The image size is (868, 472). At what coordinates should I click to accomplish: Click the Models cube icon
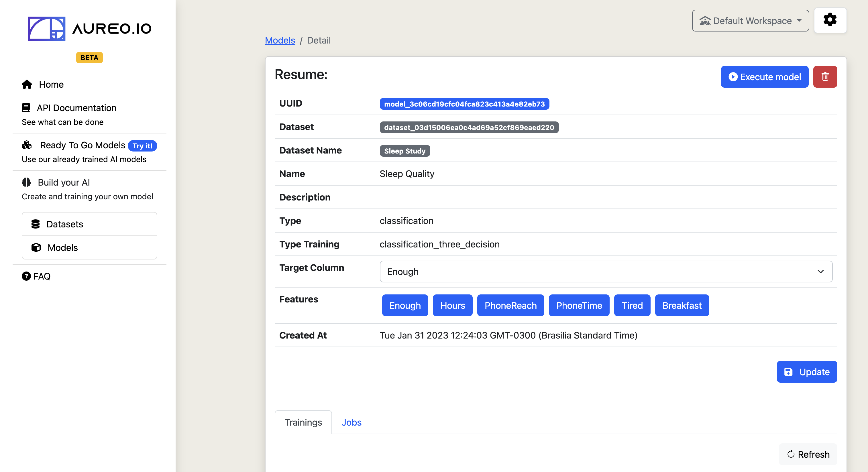pyautogui.click(x=36, y=248)
